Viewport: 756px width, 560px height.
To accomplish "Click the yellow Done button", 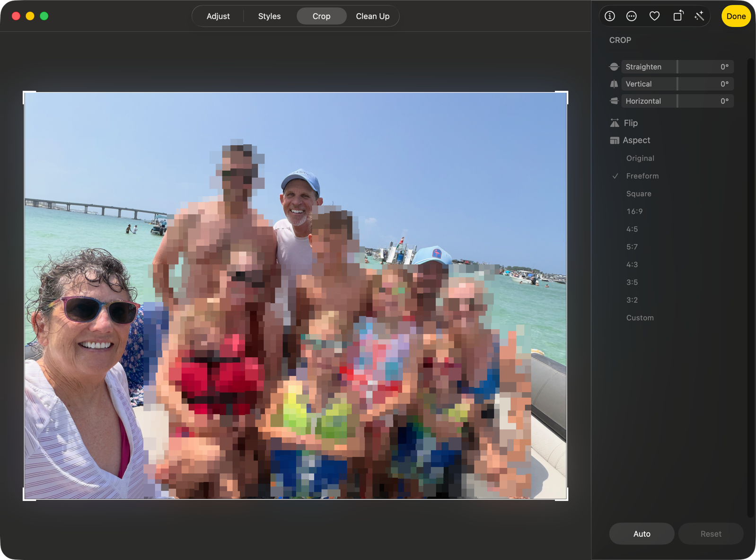I will [736, 16].
